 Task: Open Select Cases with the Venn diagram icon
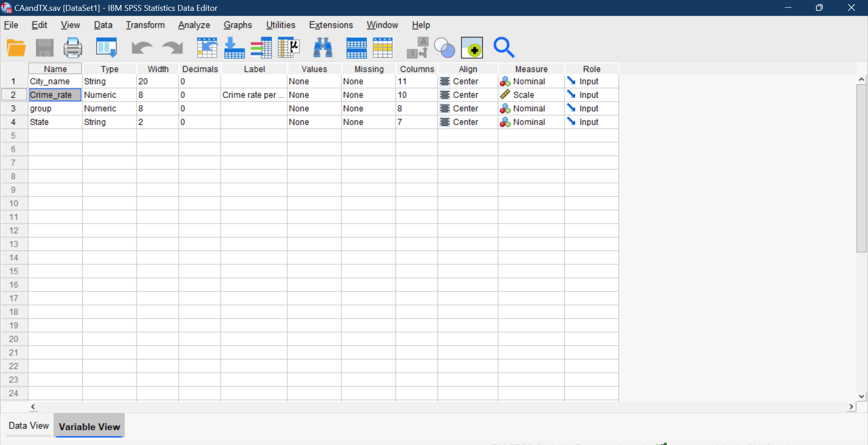pyautogui.click(x=443, y=47)
